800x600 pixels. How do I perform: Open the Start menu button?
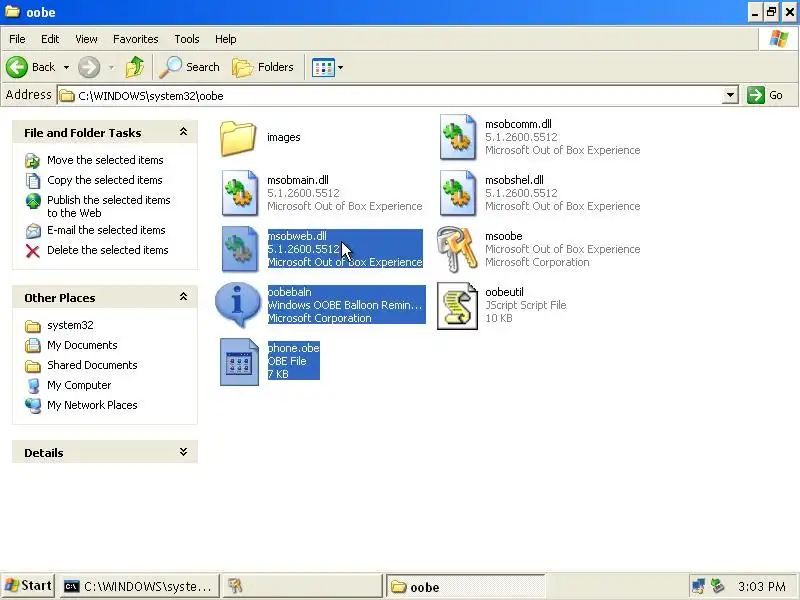pyautogui.click(x=28, y=586)
